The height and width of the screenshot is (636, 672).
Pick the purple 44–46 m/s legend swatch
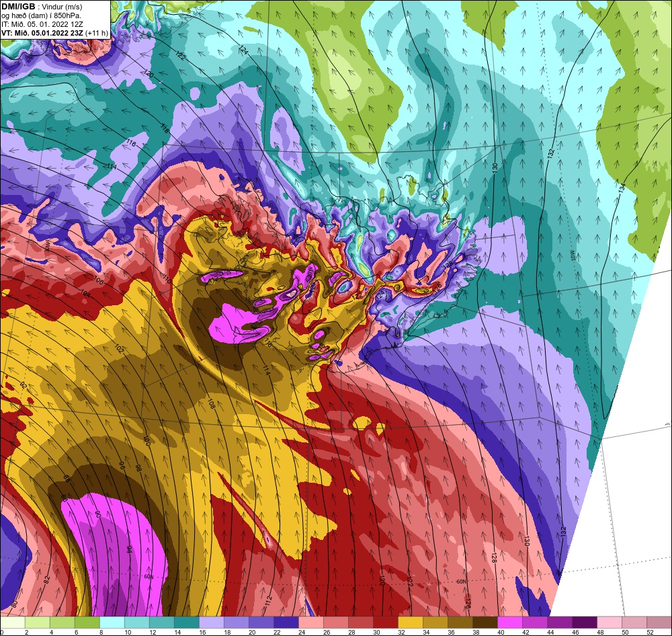coord(560,623)
